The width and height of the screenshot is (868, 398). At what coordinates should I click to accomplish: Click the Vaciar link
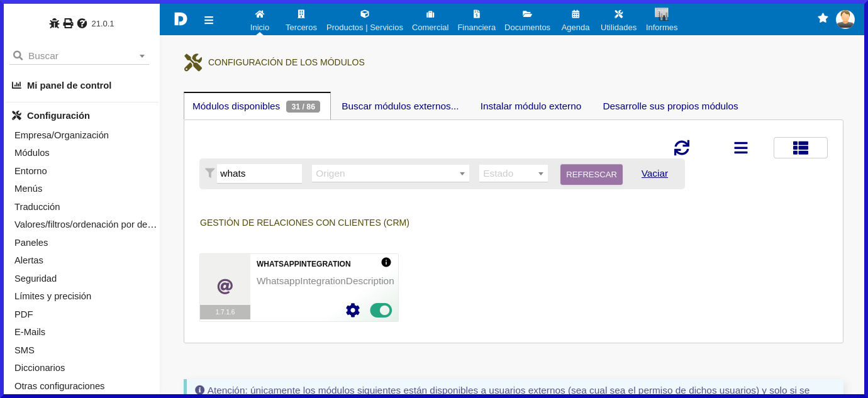point(655,174)
